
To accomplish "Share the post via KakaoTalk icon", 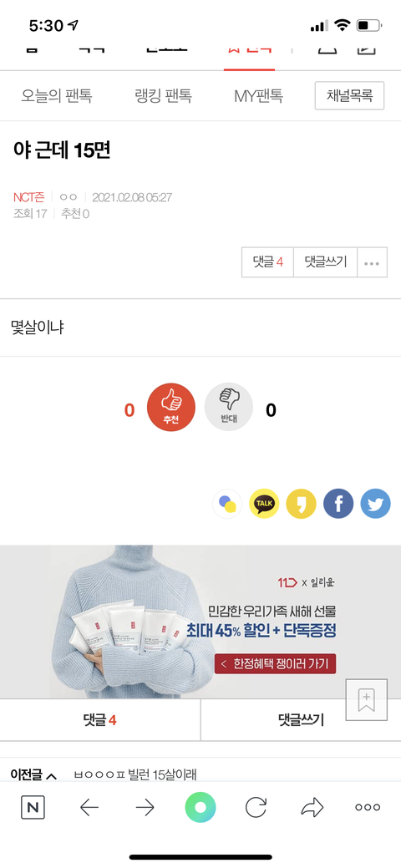I will (264, 504).
